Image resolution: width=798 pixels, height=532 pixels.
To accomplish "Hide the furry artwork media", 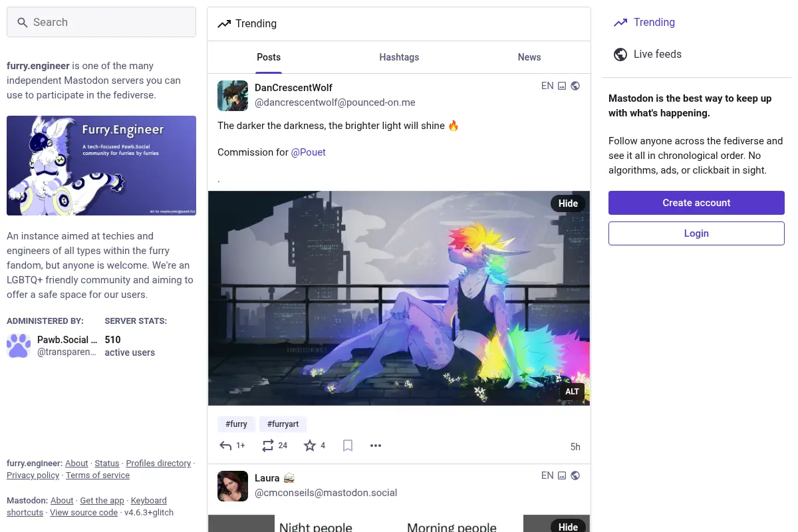I will pos(568,203).
